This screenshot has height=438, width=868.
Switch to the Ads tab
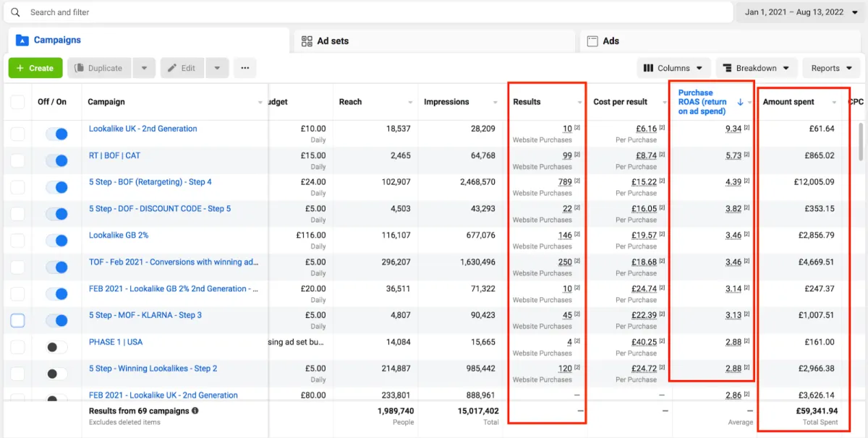[610, 41]
